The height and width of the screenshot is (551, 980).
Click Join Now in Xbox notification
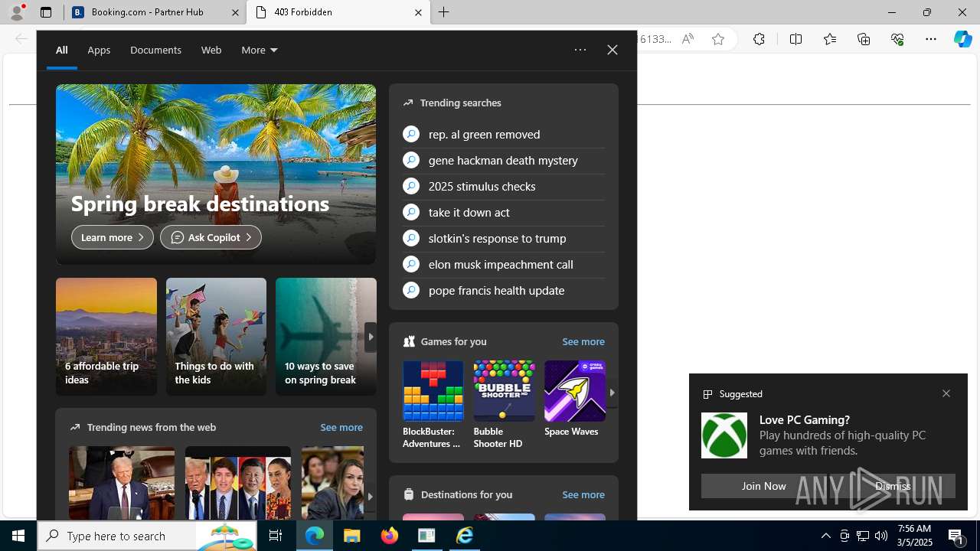tap(763, 486)
